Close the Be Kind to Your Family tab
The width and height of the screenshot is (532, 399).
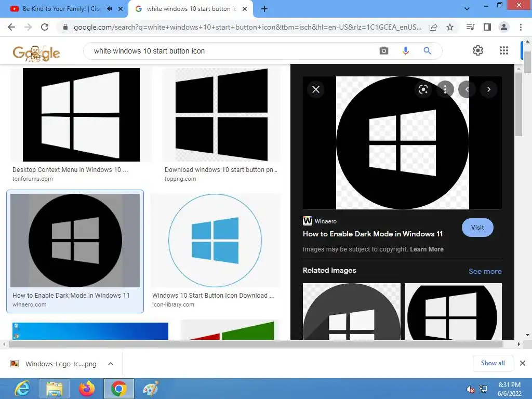[121, 9]
